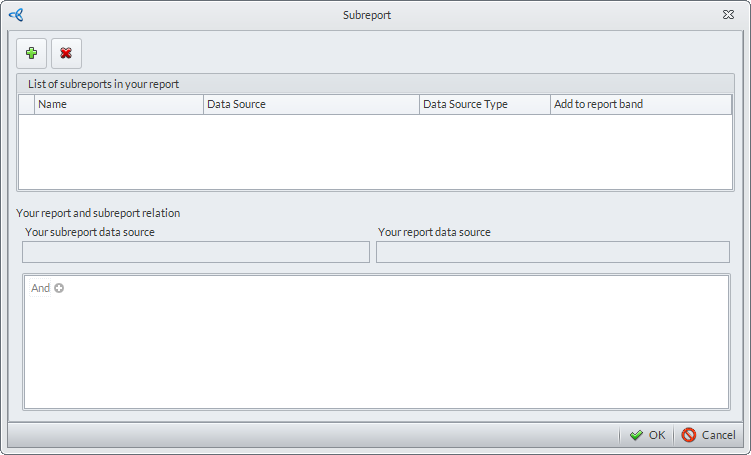Select the List of subreports group header
This screenshot has height=455, width=751.
pyautogui.click(x=103, y=84)
